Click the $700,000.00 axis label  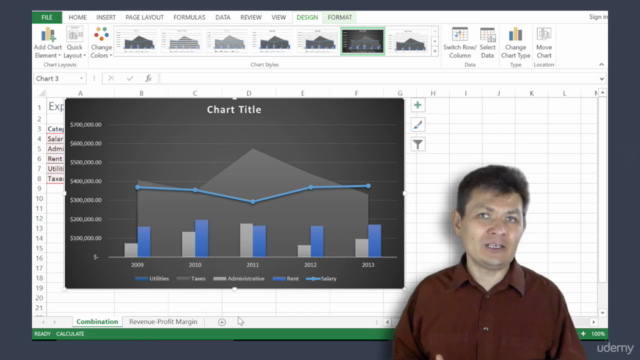[86, 125]
